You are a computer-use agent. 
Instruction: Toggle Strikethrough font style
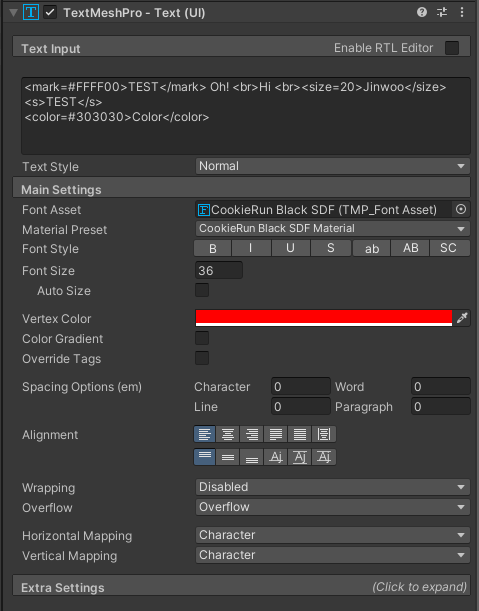click(x=331, y=248)
